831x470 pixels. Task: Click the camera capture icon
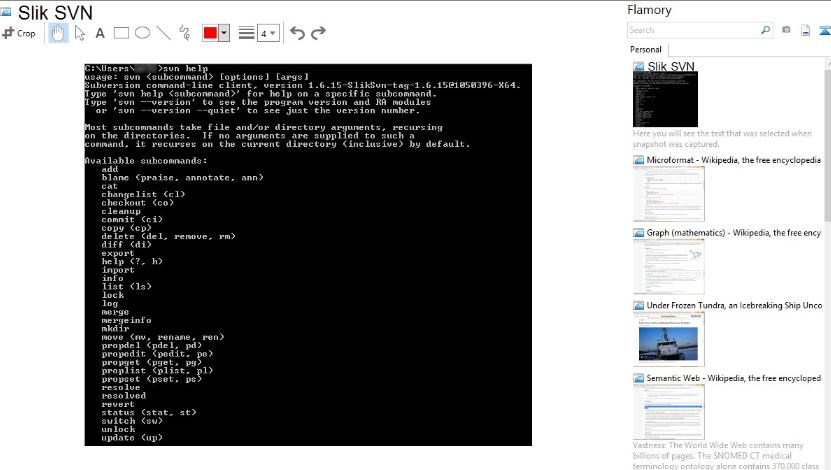[786, 30]
